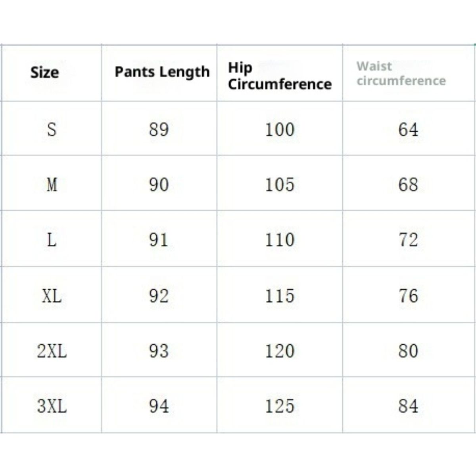The image size is (476, 476).
Task: Click the L size label cell
Action: click(52, 240)
